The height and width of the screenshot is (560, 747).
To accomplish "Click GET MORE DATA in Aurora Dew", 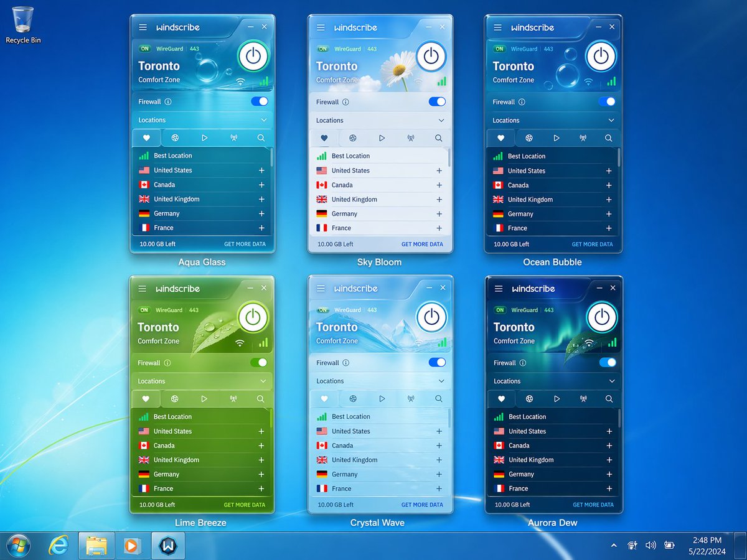I will point(593,505).
